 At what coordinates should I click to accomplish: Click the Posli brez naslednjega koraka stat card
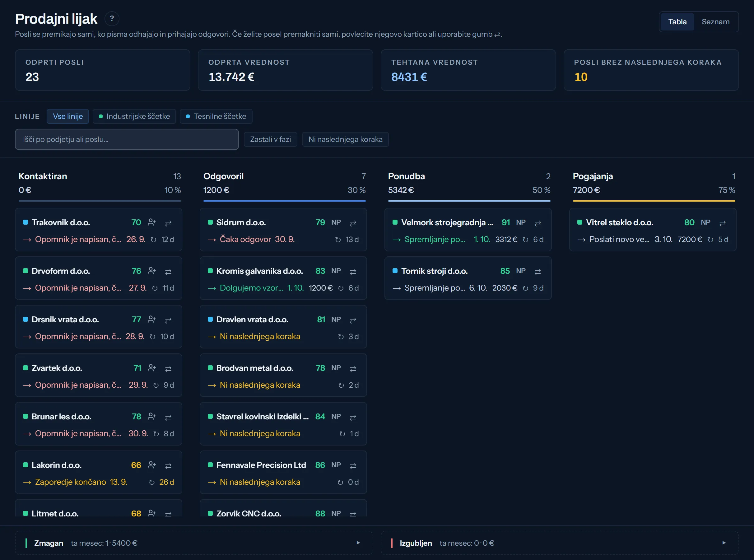pyautogui.click(x=651, y=70)
